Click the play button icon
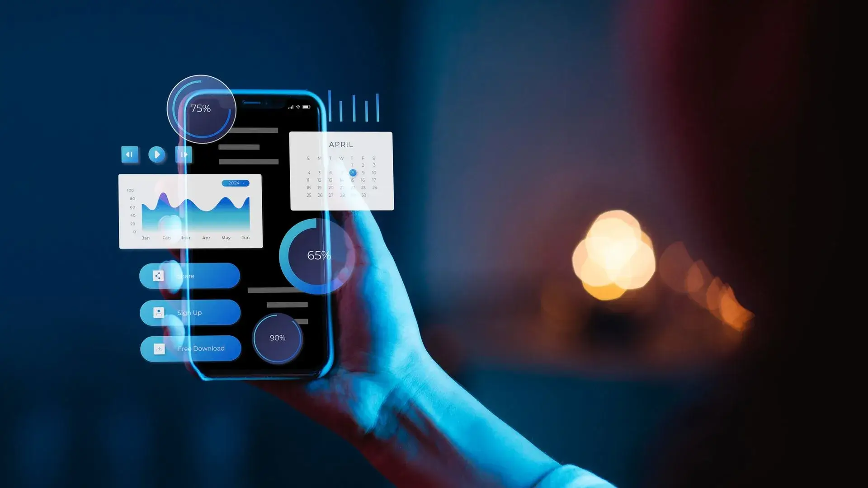The image size is (868, 488). [156, 154]
